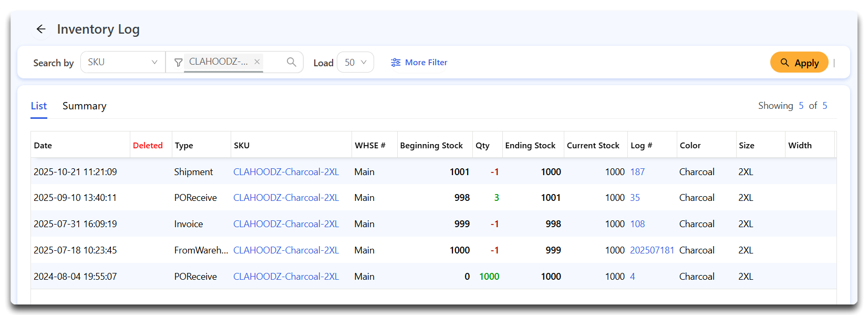The height and width of the screenshot is (315, 868).
Task: Click the CLAHOODZ filter text input
Action: click(x=218, y=62)
